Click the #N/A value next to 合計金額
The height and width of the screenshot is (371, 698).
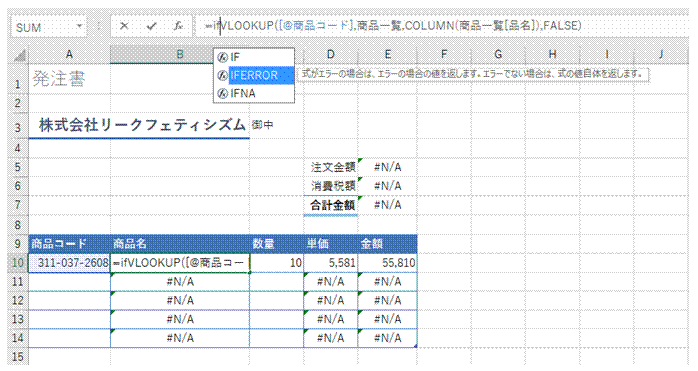click(387, 205)
